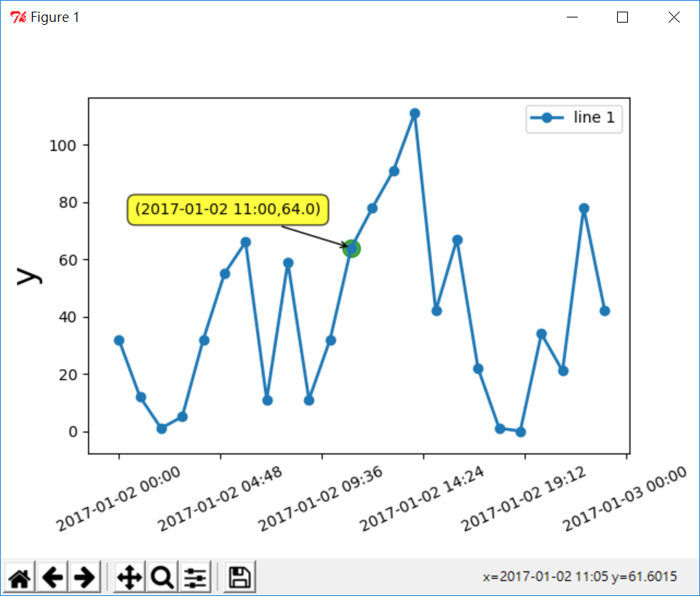
Task: Click the cursor coordinates readout in status bar
Action: coord(580,577)
